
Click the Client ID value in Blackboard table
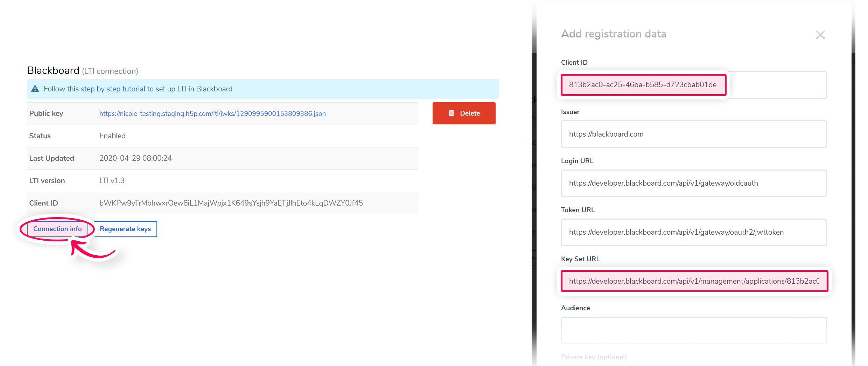[231, 203]
